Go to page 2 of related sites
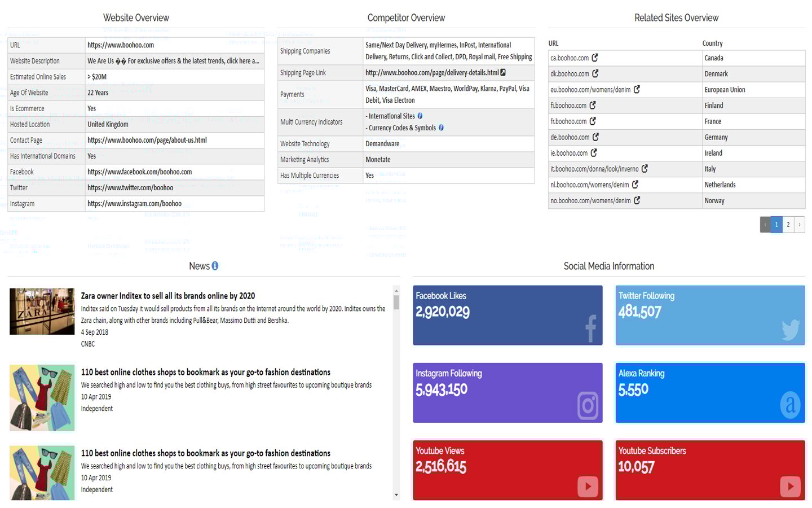 [x=788, y=224]
